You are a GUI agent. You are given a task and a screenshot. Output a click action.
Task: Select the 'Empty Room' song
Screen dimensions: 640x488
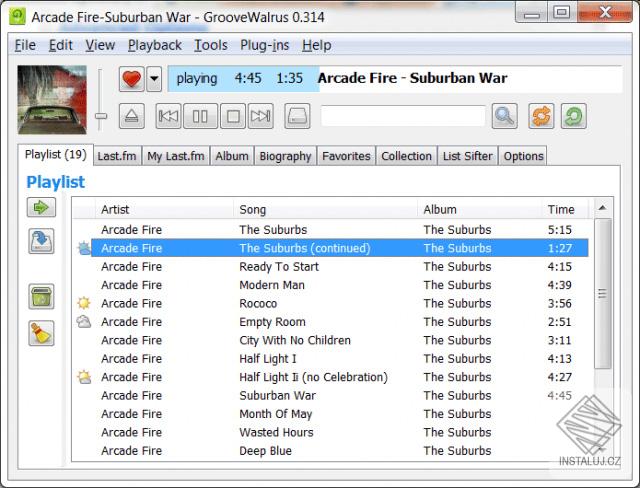tap(331, 322)
